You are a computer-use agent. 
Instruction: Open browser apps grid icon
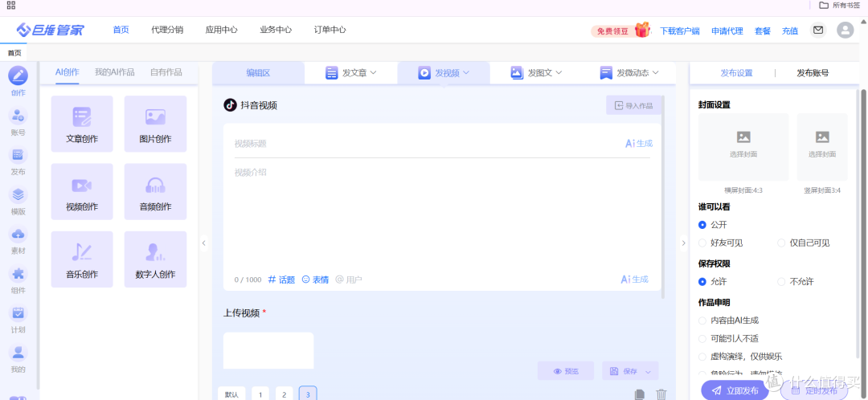pyautogui.click(x=11, y=6)
